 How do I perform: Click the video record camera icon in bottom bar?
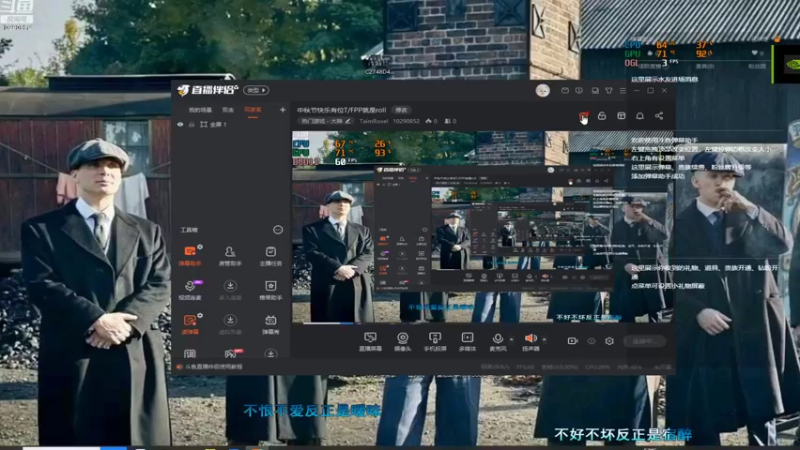tap(572, 341)
